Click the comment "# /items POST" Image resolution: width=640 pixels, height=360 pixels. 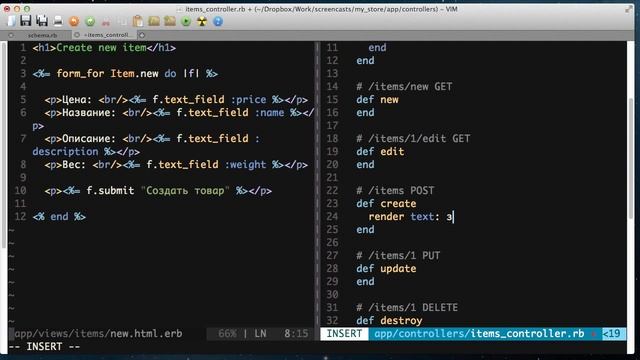(x=395, y=191)
